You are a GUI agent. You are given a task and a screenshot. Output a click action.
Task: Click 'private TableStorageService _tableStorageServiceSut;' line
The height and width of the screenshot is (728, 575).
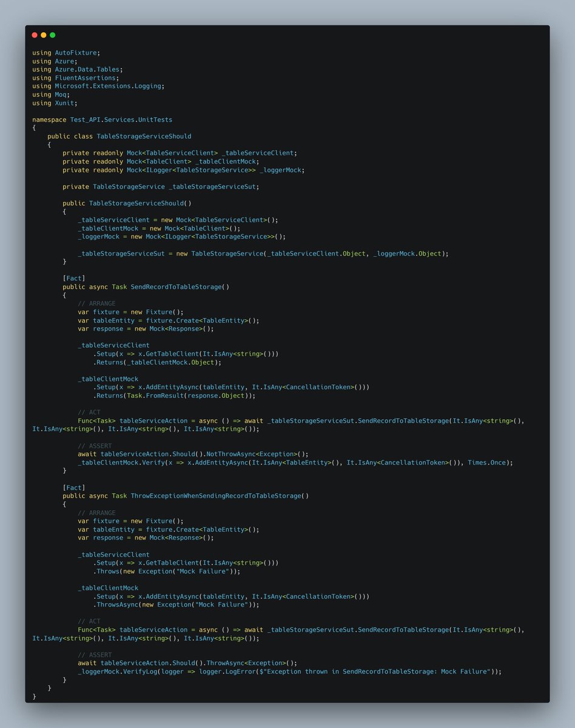[x=161, y=186]
